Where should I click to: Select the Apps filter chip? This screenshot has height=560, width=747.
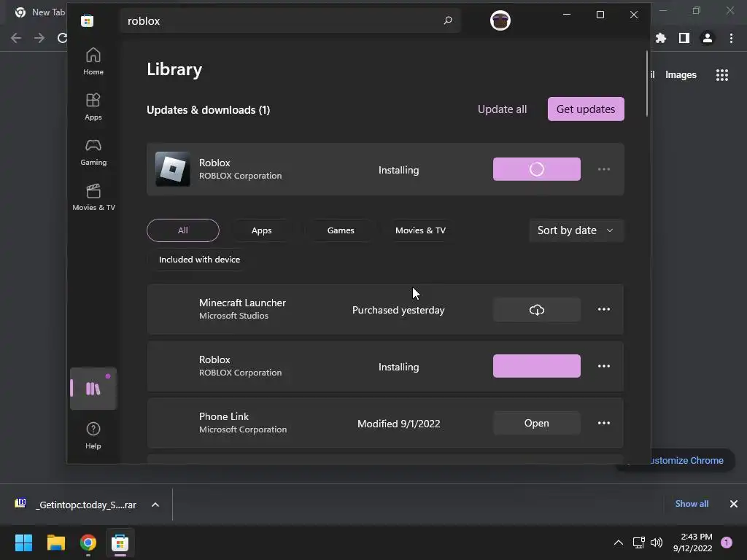pyautogui.click(x=262, y=230)
